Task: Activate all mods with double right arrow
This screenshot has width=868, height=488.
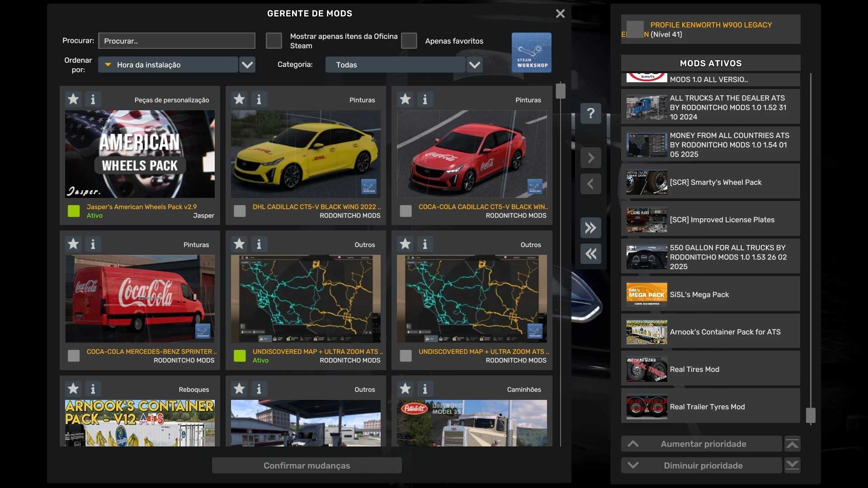Action: 590,228
